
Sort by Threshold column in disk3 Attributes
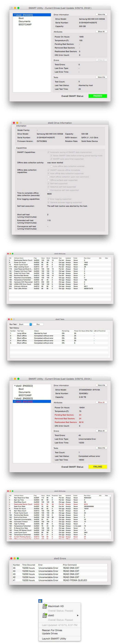55,495
